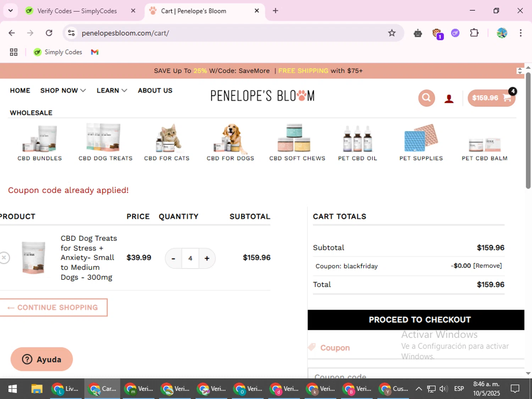This screenshot has height=399, width=532.
Task: Open the tab search dropdown arrow
Action: point(11,11)
